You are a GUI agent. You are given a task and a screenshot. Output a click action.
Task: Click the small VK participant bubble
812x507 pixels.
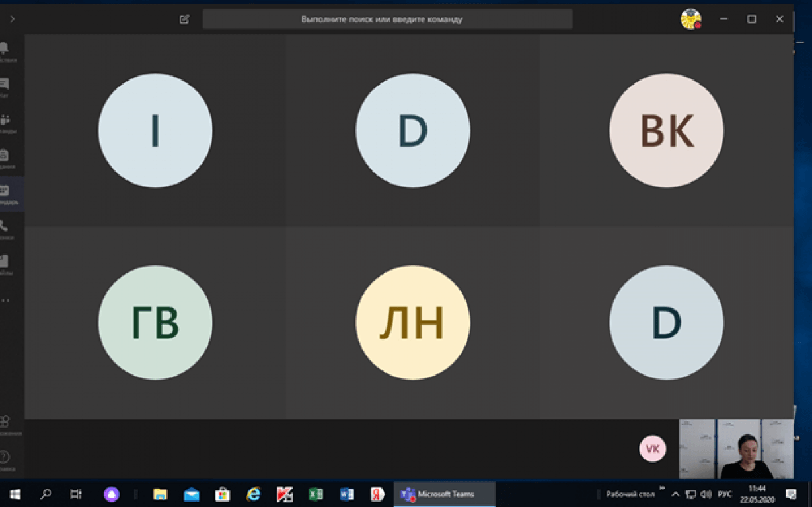click(652, 449)
